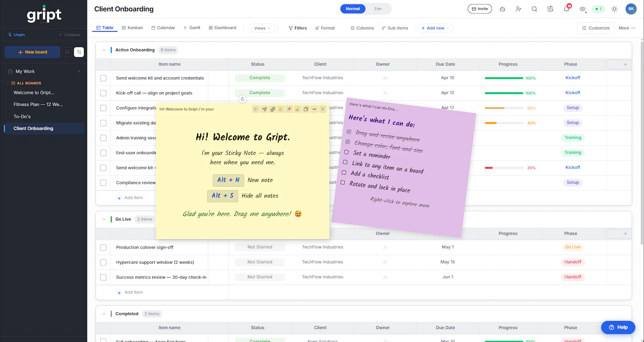Assign owner for Production cutover sign-off row
The image size is (644, 342).
pyautogui.click(x=385, y=247)
